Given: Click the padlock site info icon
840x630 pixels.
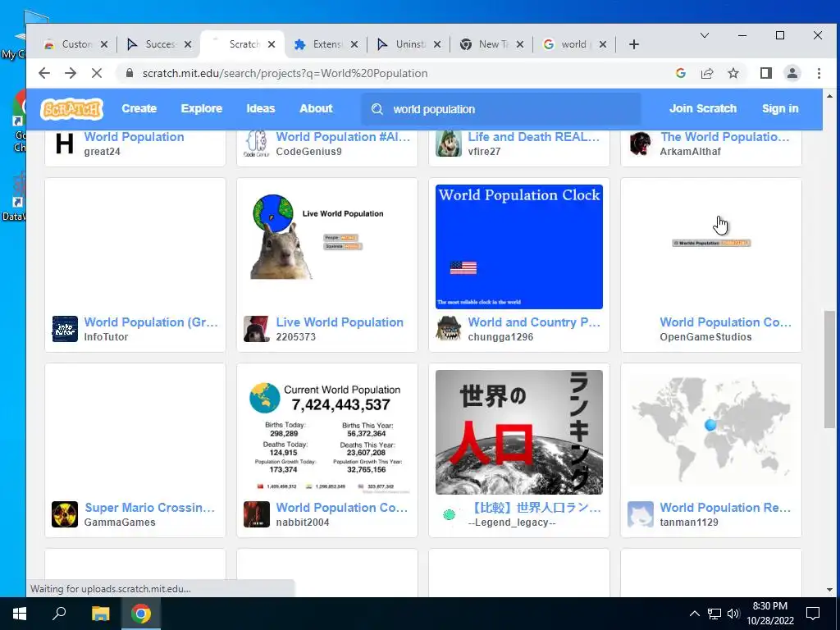Looking at the screenshot, I should coord(129,73).
